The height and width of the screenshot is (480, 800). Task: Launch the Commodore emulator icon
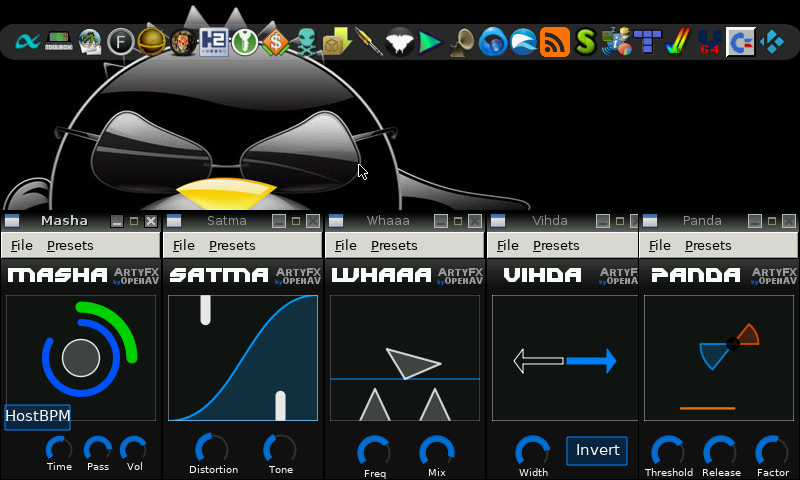point(740,41)
